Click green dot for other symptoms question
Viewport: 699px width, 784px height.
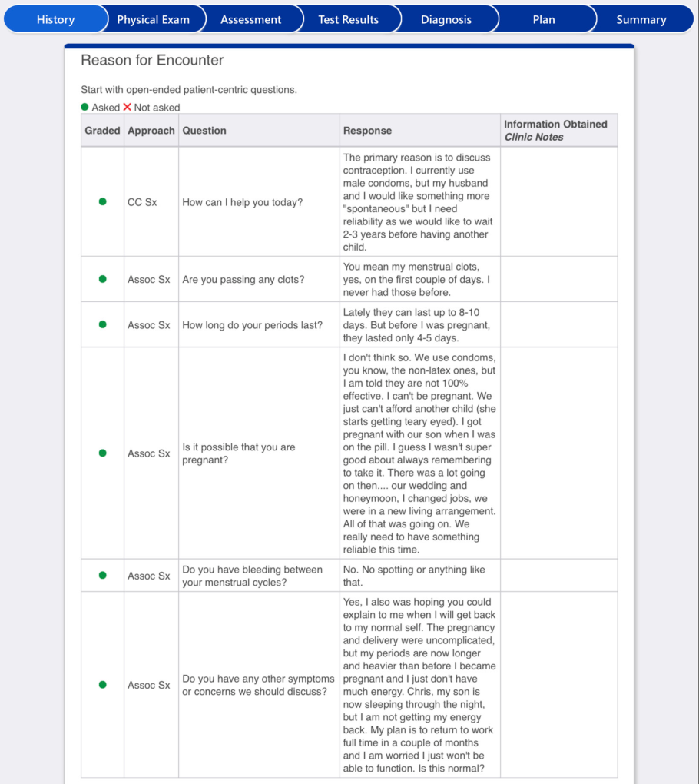pyautogui.click(x=102, y=685)
